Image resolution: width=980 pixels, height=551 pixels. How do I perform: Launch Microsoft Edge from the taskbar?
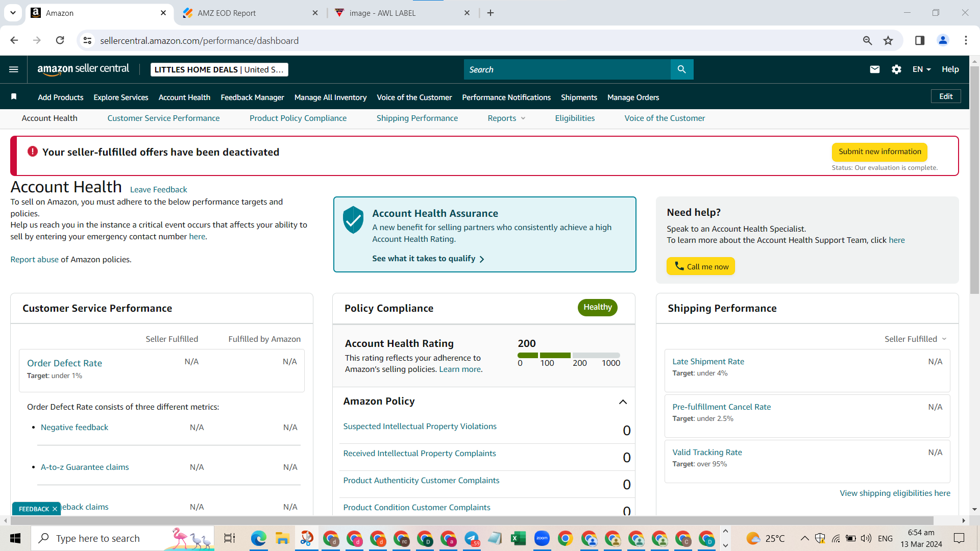pos(259,538)
